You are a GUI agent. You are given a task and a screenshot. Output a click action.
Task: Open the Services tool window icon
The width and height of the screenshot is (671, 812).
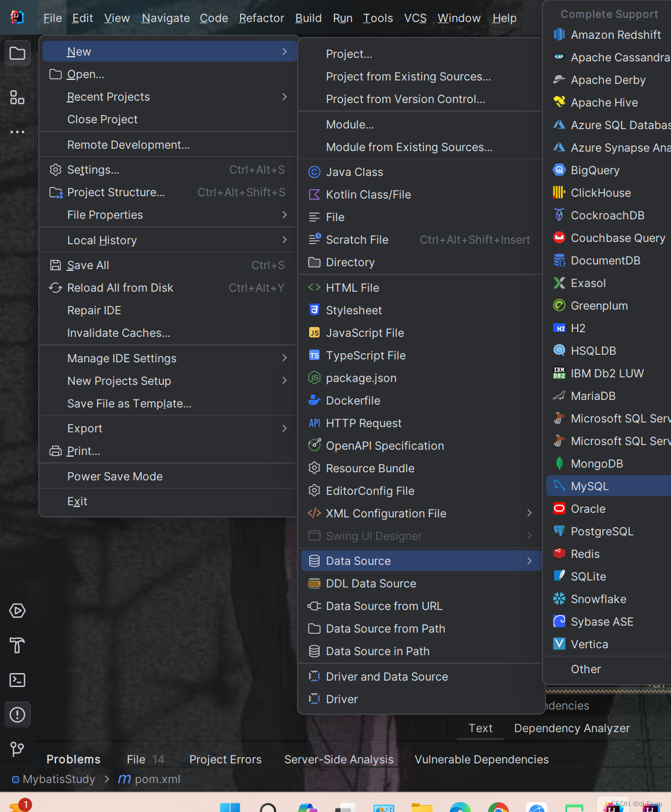tap(17, 611)
